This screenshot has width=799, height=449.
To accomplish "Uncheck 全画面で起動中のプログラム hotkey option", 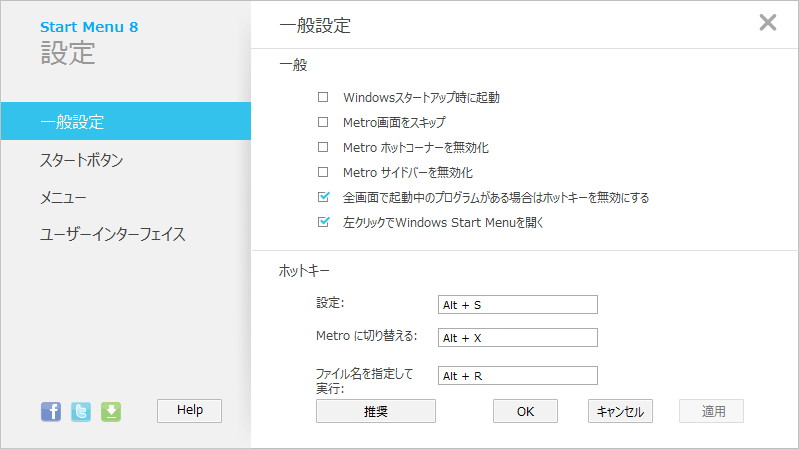I will (x=323, y=197).
